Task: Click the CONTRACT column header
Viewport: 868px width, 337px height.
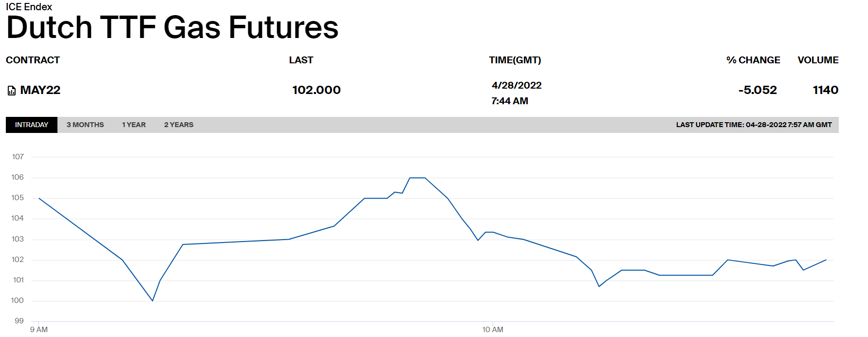Action: pos(33,60)
